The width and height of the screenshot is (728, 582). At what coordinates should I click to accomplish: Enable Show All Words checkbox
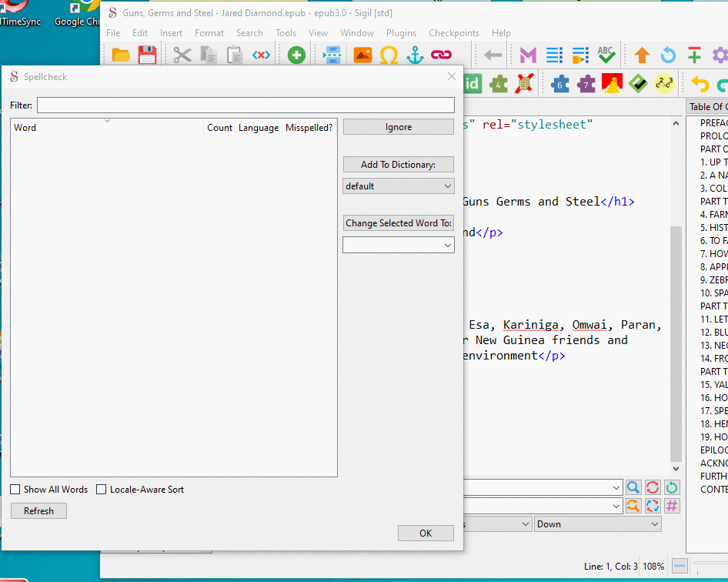pyautogui.click(x=15, y=489)
